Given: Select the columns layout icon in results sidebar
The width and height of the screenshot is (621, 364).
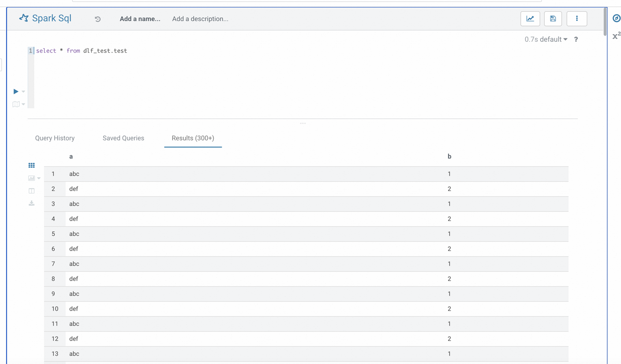Looking at the screenshot, I should [x=31, y=191].
